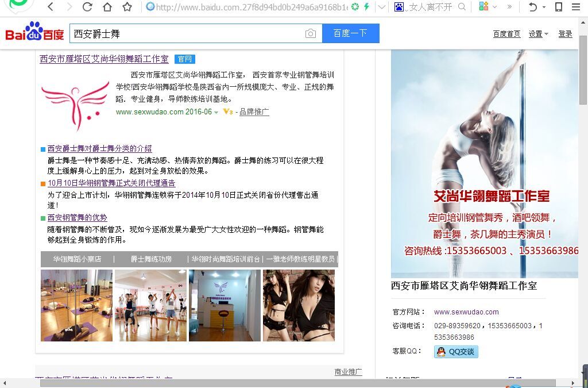
Task: Click the magnifier icon in browser search box
Action: click(x=462, y=6)
